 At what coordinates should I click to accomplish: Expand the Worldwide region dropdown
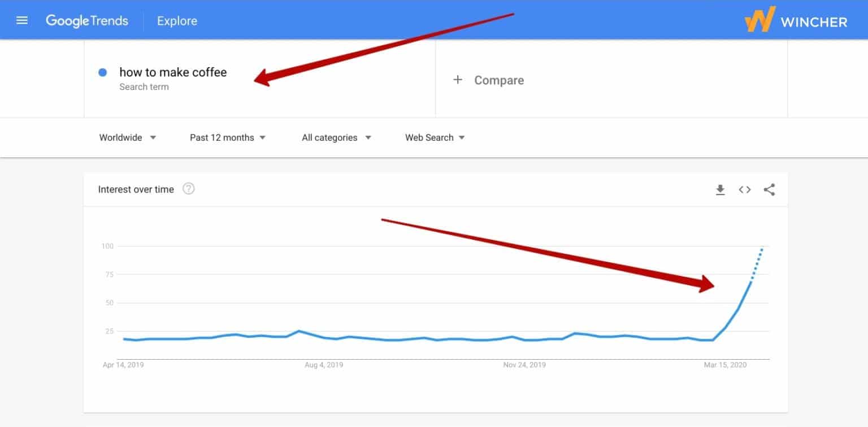[127, 137]
